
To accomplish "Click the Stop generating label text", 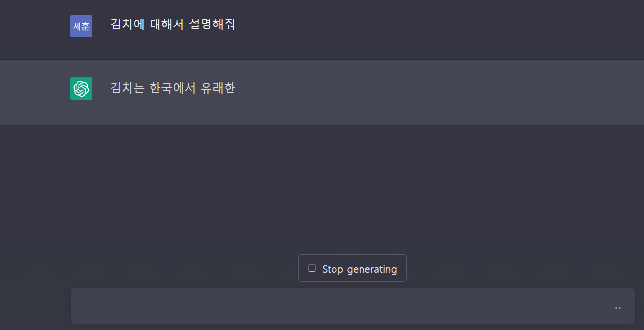I will click(359, 268).
